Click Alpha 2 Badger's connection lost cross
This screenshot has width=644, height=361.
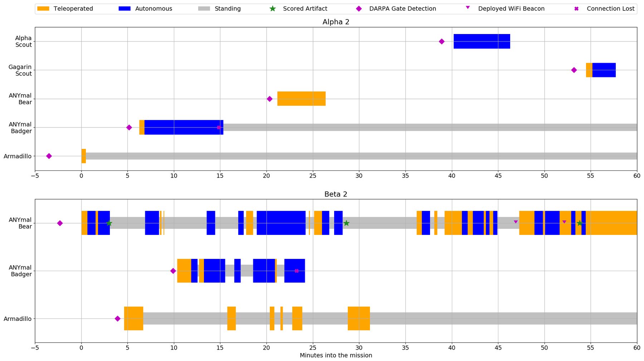coord(219,127)
